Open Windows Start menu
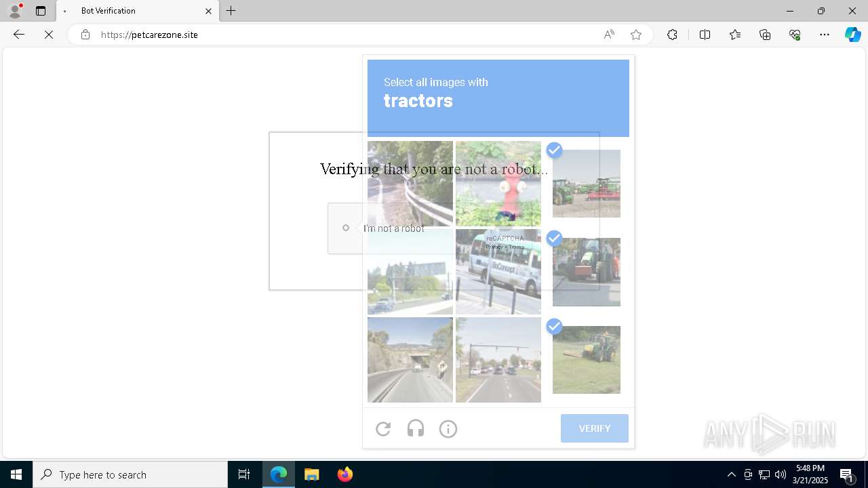The height and width of the screenshot is (488, 868). coord(16,474)
